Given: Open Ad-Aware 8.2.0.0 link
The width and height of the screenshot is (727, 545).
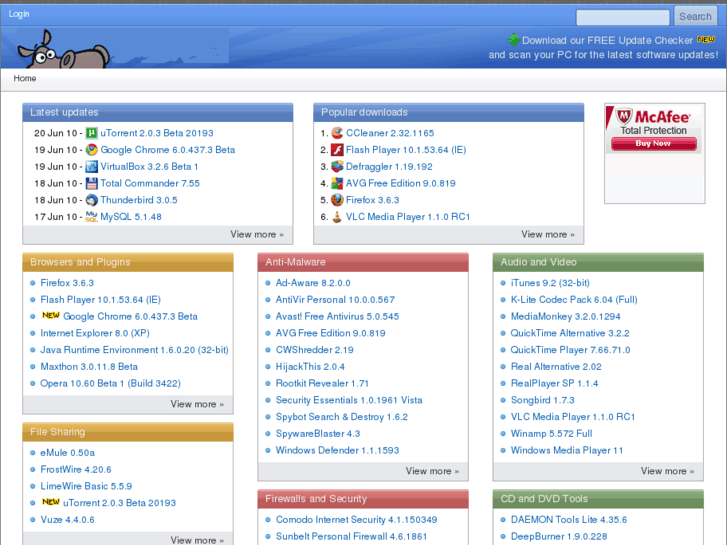Looking at the screenshot, I should 313,283.
